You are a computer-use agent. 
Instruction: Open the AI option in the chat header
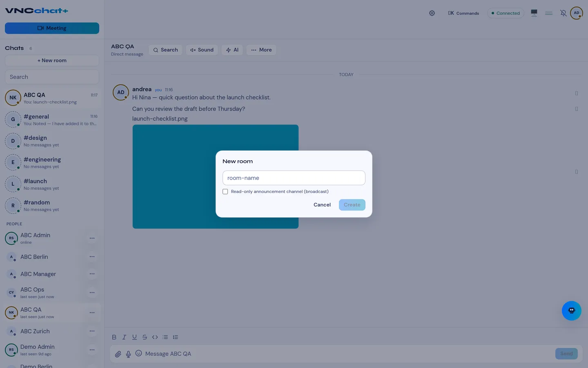coord(232,50)
